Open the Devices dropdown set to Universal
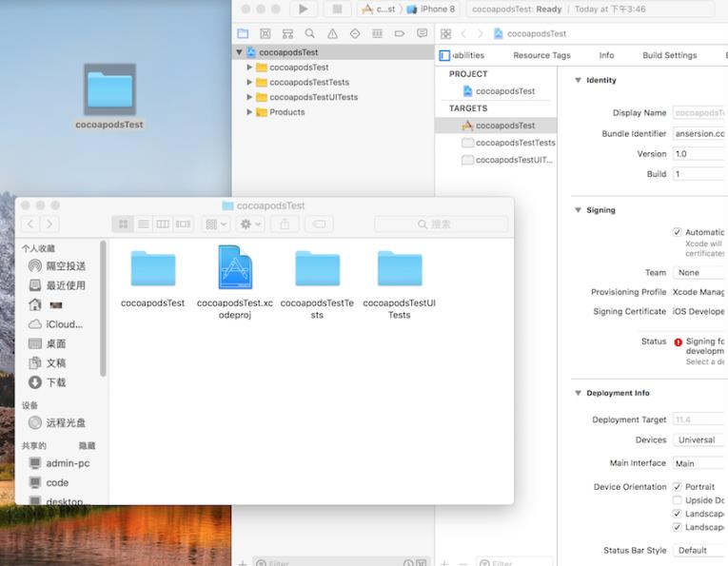 [698, 440]
